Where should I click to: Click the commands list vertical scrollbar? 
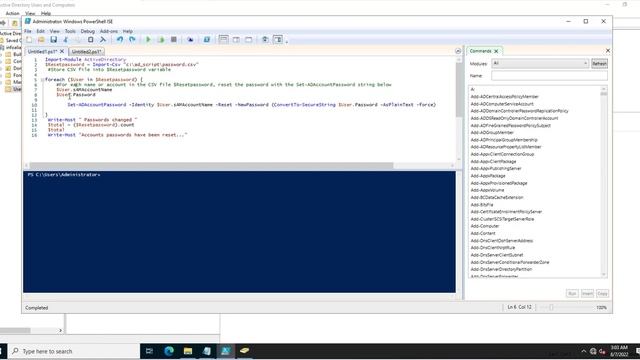tap(604, 182)
